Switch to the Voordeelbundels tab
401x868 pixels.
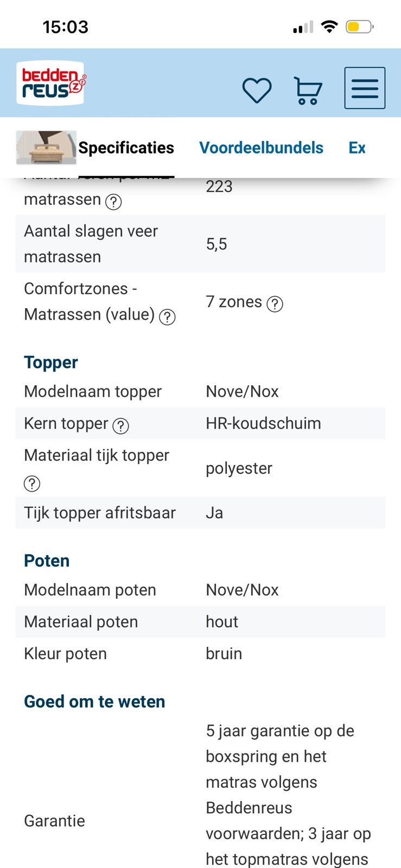(261, 148)
